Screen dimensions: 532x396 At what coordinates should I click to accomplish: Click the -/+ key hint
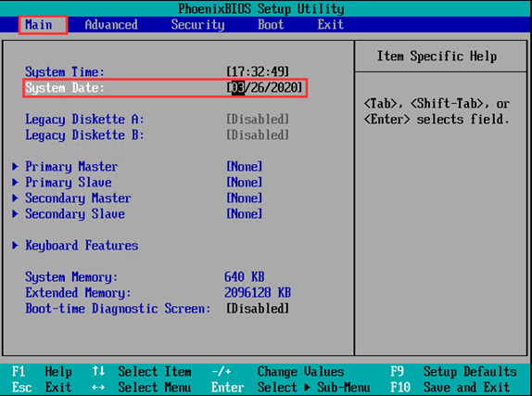222,372
